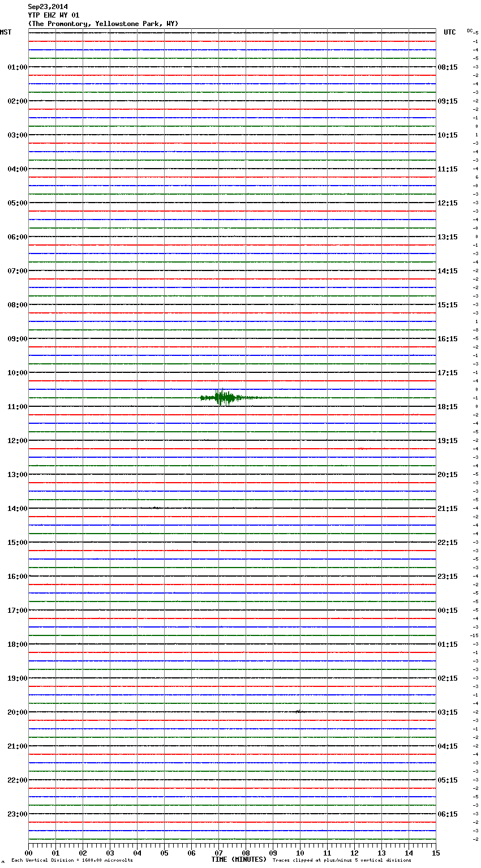Click the 18:15 UTC time label
481x868 pixels.
(448, 407)
